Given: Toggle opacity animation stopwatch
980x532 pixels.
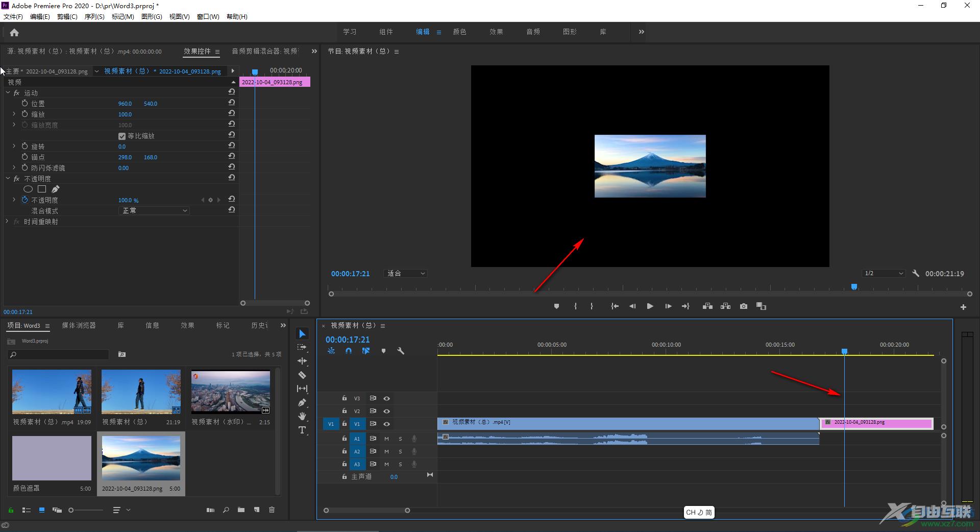Looking at the screenshot, I should [x=24, y=200].
